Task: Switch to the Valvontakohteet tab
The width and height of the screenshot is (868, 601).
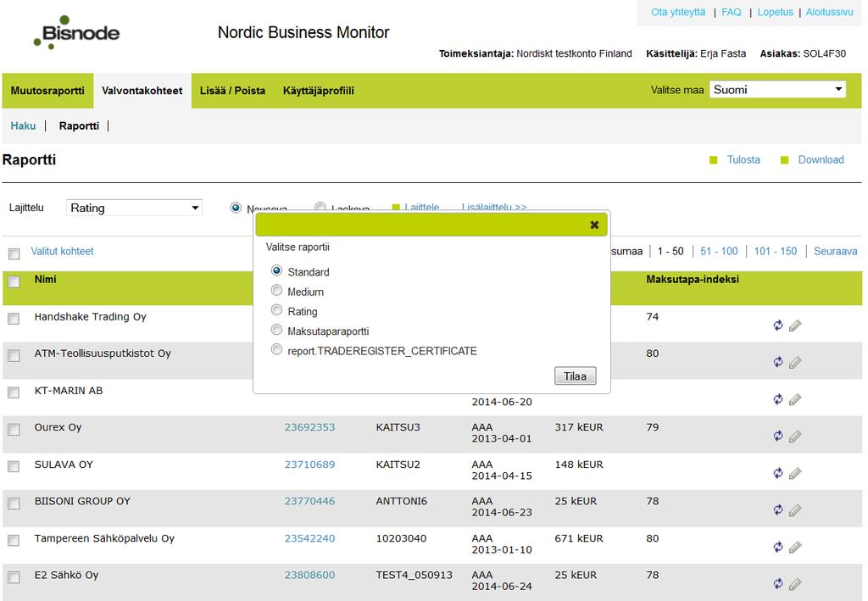Action: pyautogui.click(x=142, y=91)
